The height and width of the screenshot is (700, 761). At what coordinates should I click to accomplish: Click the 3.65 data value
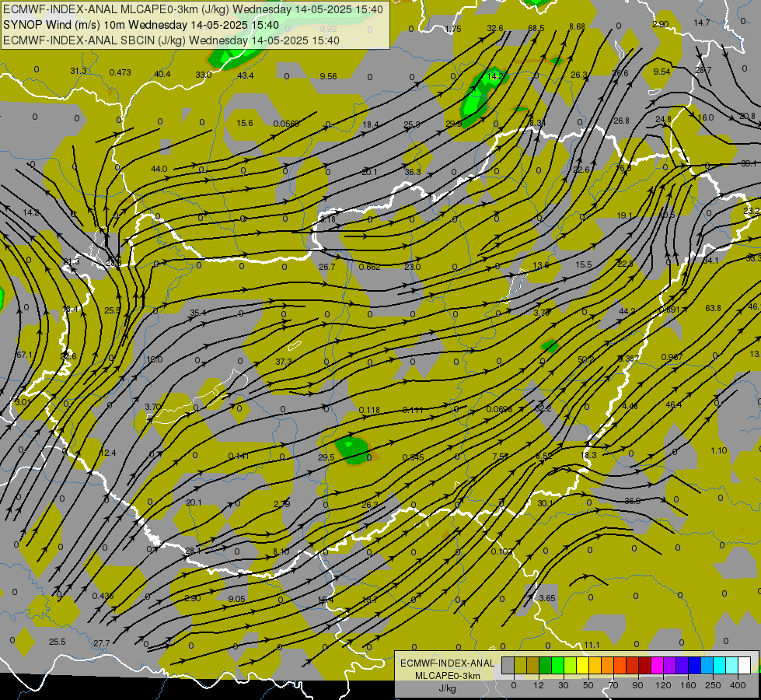547,598
